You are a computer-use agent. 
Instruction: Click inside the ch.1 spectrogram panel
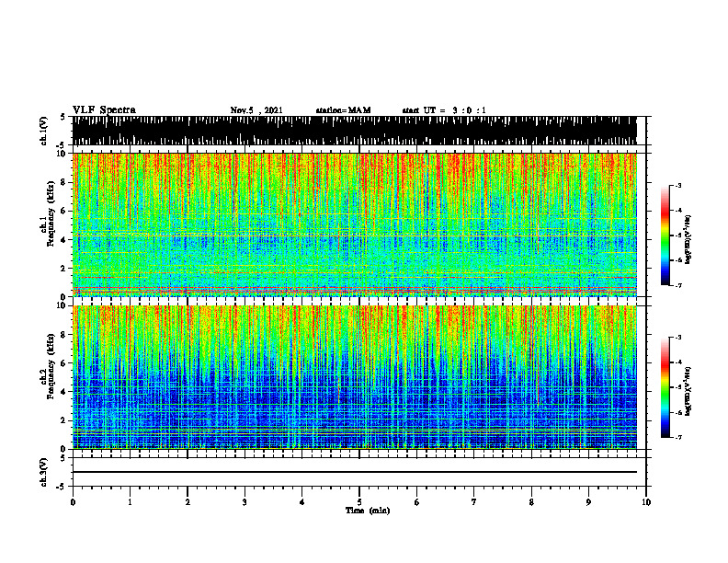[x=354, y=224]
